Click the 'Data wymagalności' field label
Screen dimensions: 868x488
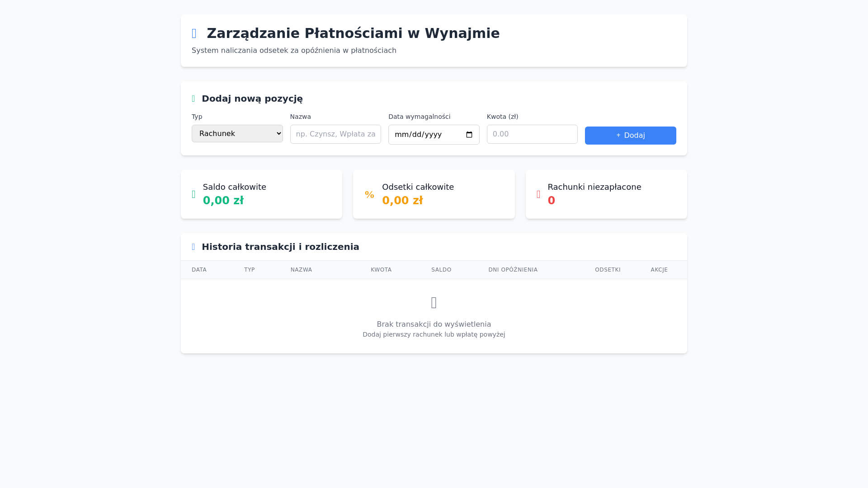point(419,117)
